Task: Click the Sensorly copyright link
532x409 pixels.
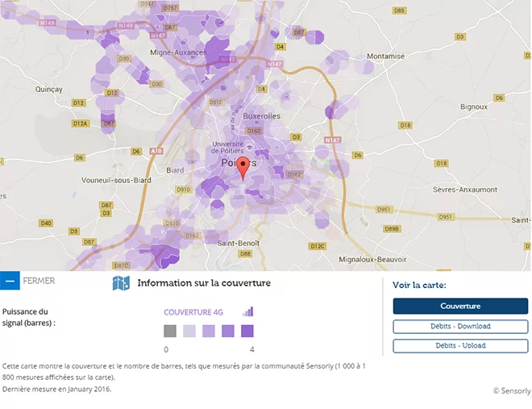Action: tap(511, 390)
